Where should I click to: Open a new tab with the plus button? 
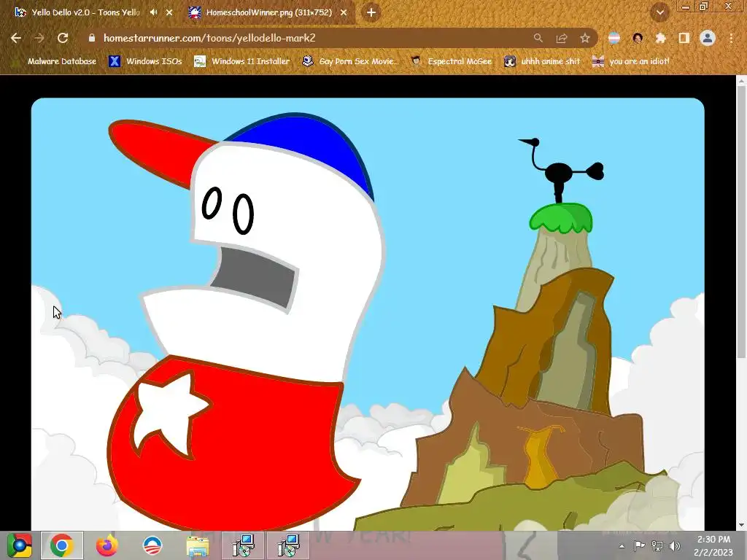point(371,13)
